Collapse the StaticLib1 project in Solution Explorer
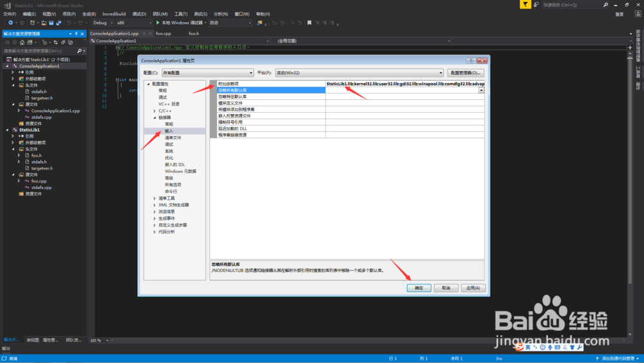The width and height of the screenshot is (644, 363). pos(7,130)
